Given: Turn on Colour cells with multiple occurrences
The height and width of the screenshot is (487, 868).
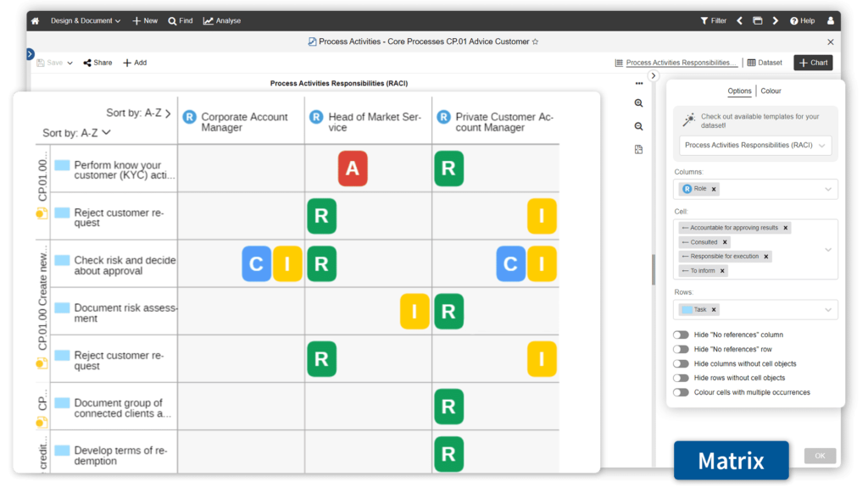Looking at the screenshot, I should click(x=681, y=392).
